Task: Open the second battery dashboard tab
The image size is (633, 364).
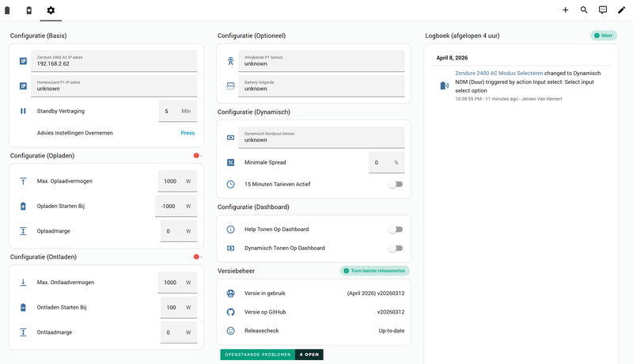Action: (x=29, y=10)
